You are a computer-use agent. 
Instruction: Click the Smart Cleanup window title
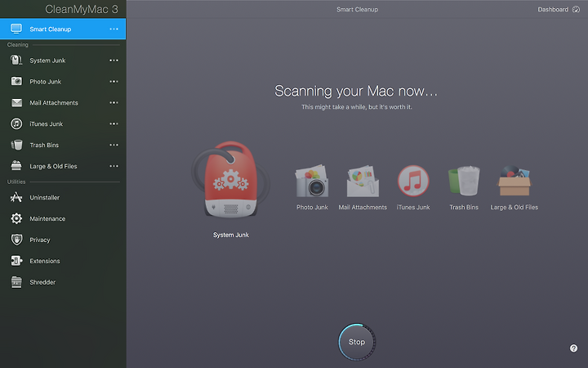point(357,9)
